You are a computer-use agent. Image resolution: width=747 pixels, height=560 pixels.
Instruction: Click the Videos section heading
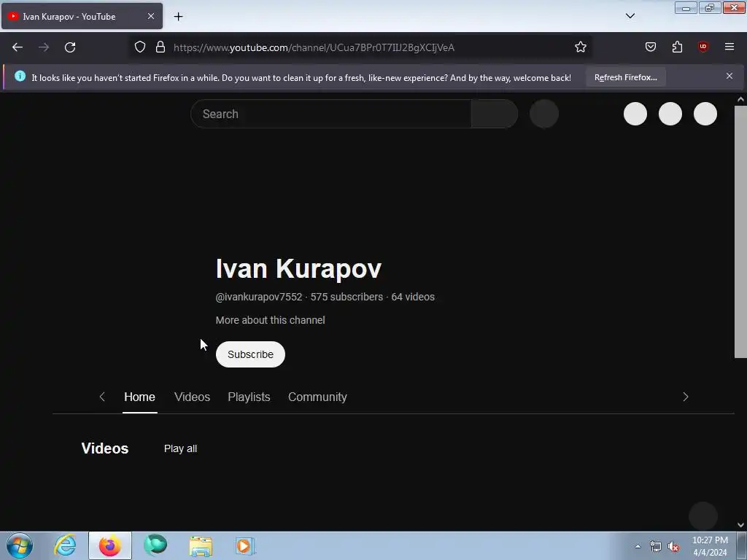click(x=105, y=448)
